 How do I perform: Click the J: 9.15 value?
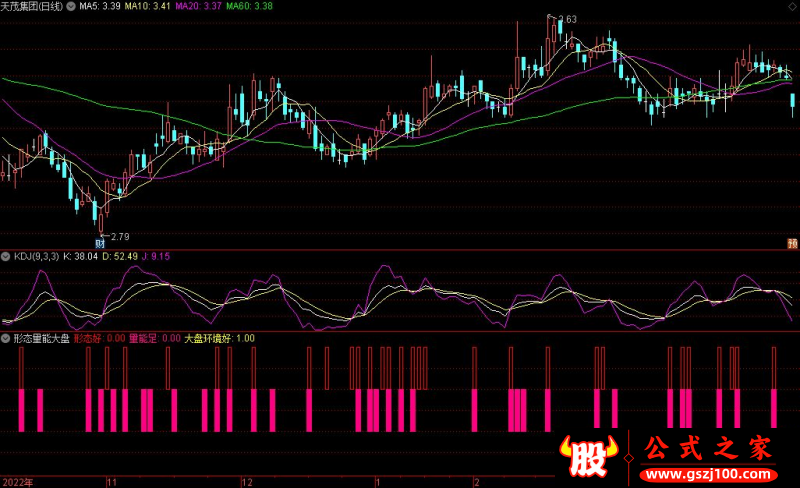coord(156,256)
